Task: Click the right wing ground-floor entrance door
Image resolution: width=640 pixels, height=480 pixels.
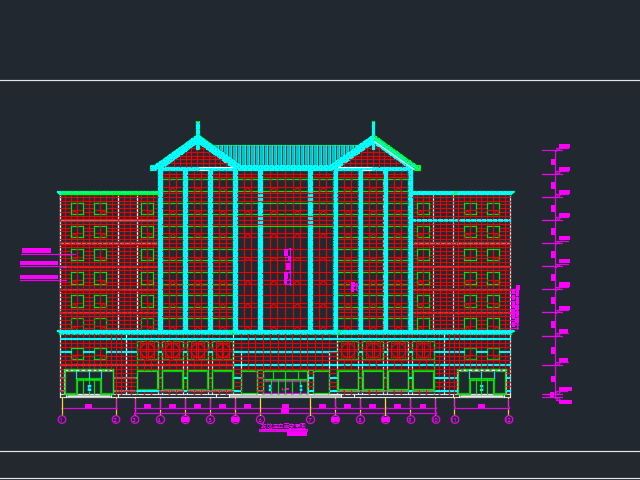Action: click(x=481, y=385)
